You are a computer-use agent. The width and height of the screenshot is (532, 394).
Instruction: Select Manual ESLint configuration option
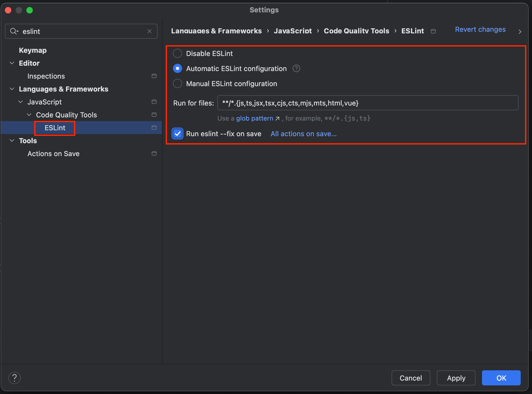(x=178, y=84)
